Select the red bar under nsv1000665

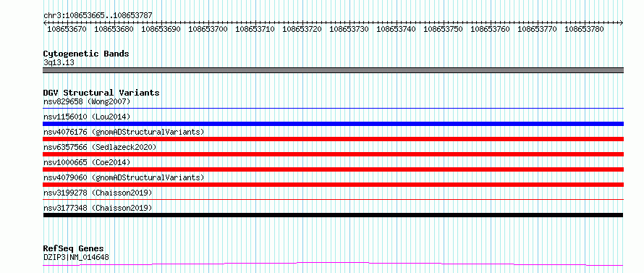pyautogui.click(x=333, y=169)
